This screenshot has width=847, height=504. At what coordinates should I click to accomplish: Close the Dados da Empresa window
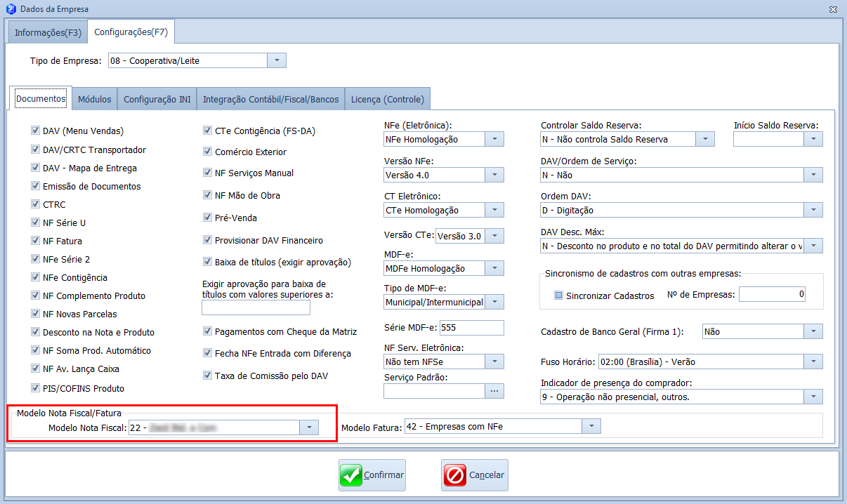pos(832,9)
